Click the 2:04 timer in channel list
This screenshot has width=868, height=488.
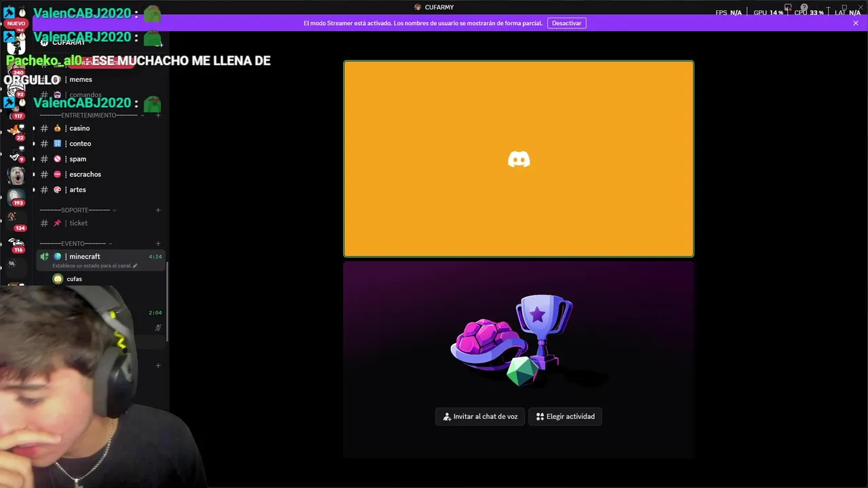coord(155,312)
